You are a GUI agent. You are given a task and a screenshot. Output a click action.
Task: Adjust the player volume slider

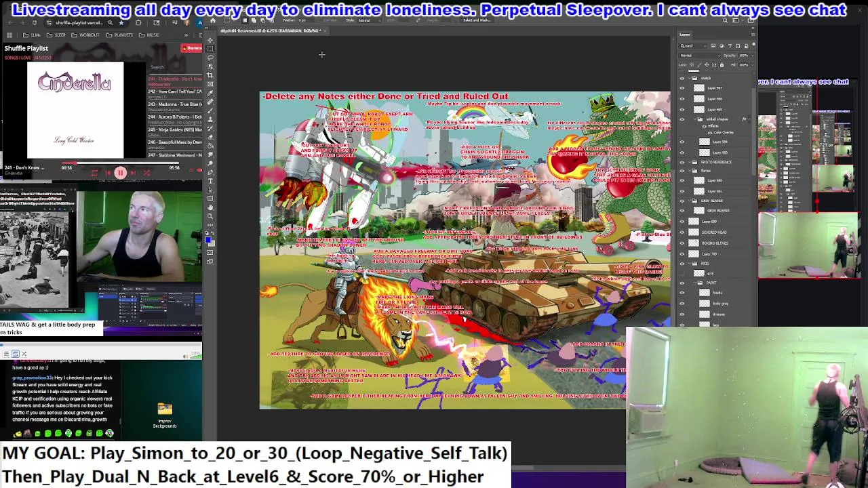tap(199, 170)
